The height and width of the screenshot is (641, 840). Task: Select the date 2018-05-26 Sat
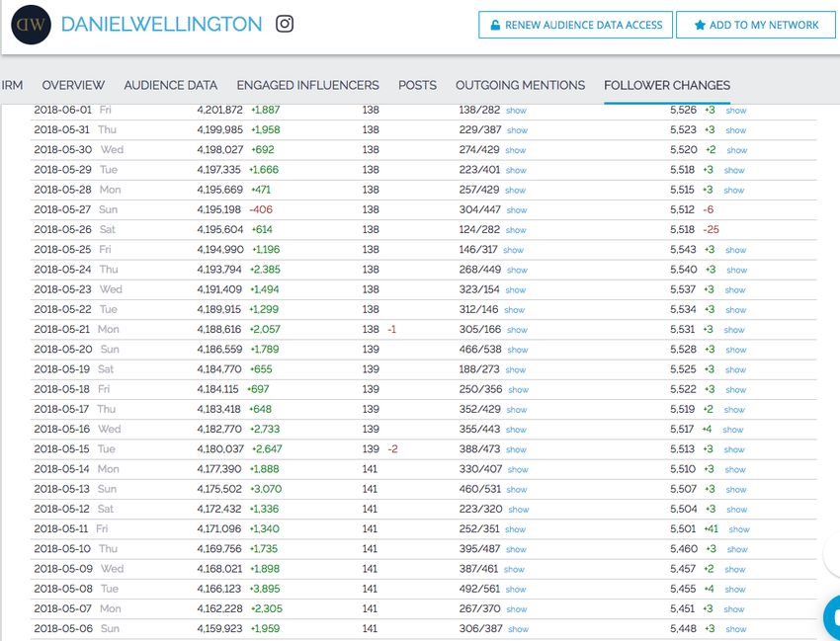[x=74, y=230]
